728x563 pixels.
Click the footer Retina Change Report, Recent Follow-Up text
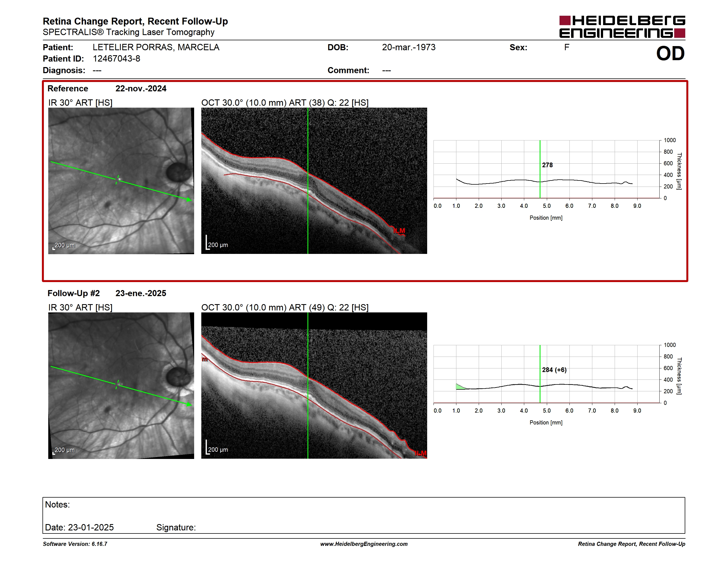(632, 544)
